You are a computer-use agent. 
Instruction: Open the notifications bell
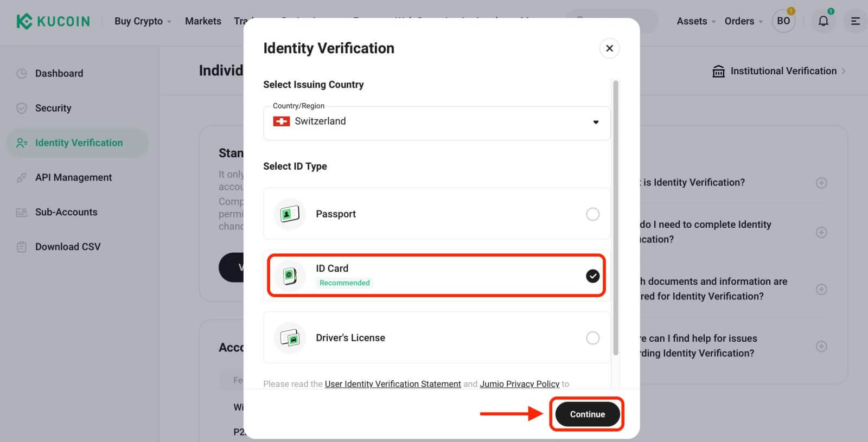[x=823, y=21]
